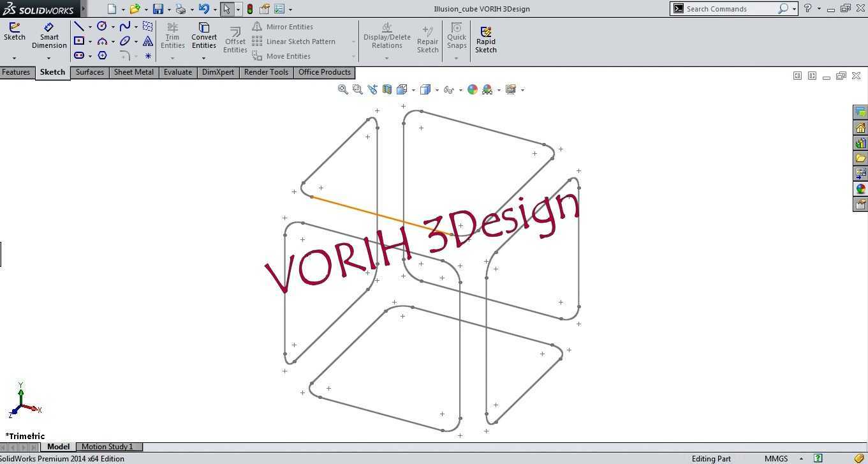Switch to the Render Tools tab
The height and width of the screenshot is (464, 868).
266,72
